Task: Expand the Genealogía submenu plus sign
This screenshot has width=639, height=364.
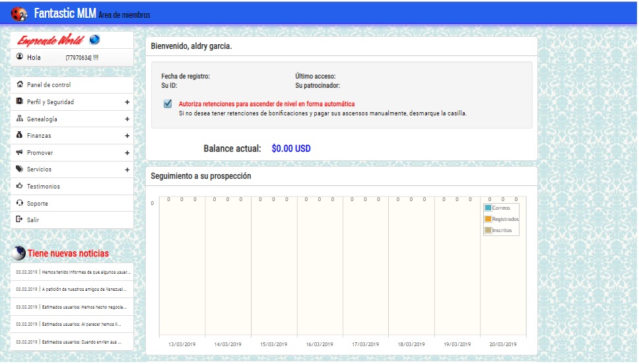Action: (x=127, y=119)
